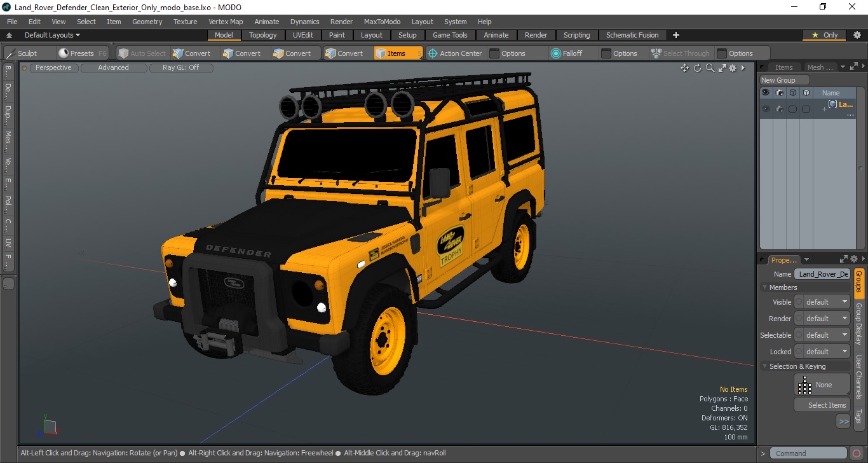The image size is (868, 463).
Task: Open the viewport settings gear
Action: pyautogui.click(x=733, y=68)
